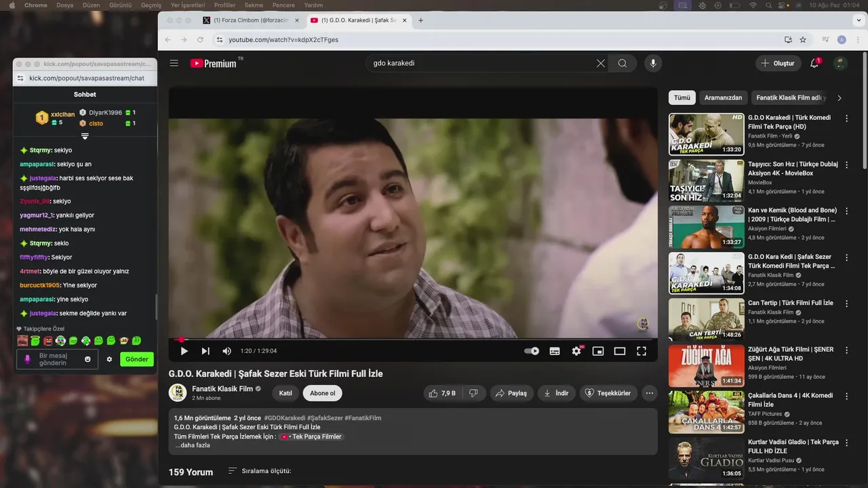Open options for Taşıyıcı: Son Hız video
This screenshot has width=868, height=488.
846,165
